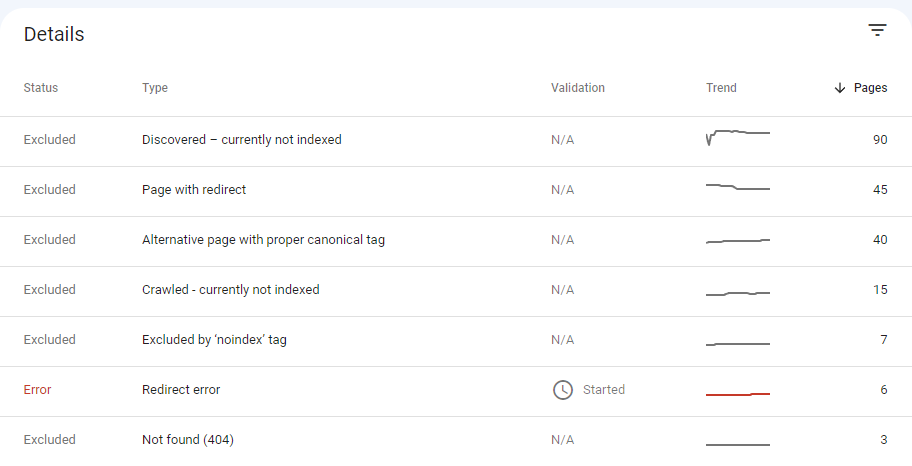Click the Status column header
Image resolution: width=912 pixels, height=466 pixels.
pyautogui.click(x=41, y=88)
